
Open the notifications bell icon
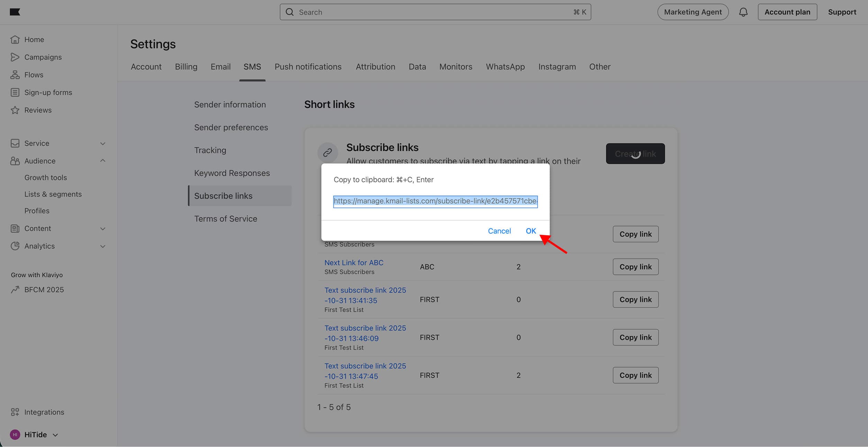coord(743,12)
